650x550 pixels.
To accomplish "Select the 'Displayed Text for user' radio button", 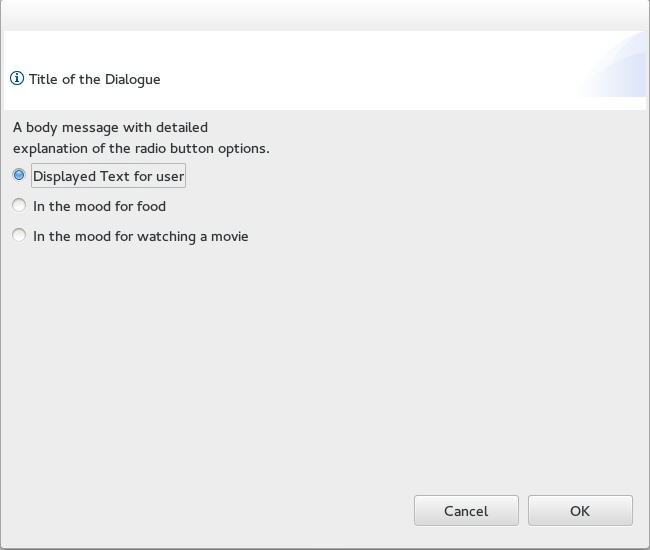I will [19, 175].
